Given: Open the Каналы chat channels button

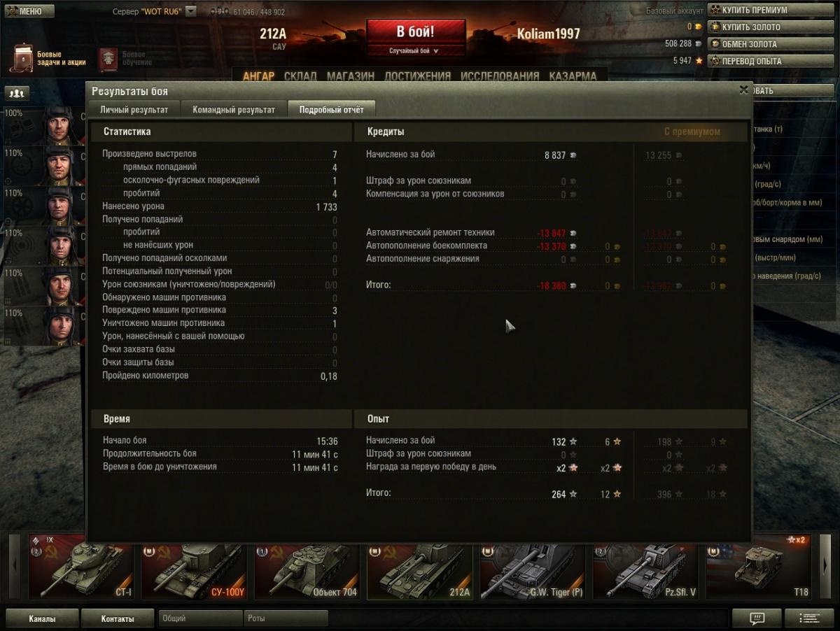Looking at the screenshot, I should (42, 618).
